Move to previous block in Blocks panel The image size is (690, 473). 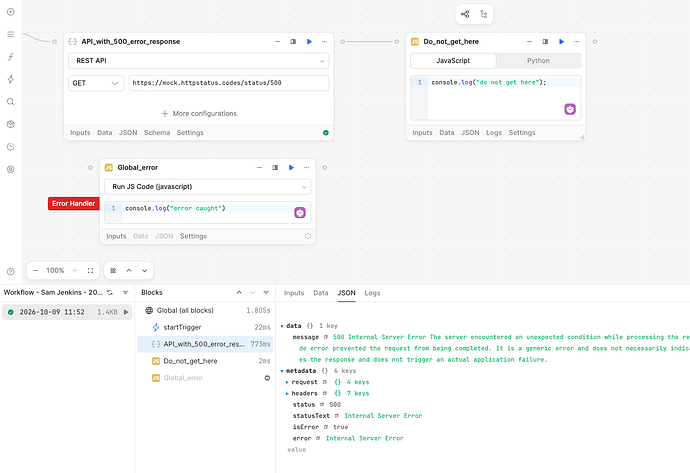click(x=239, y=292)
